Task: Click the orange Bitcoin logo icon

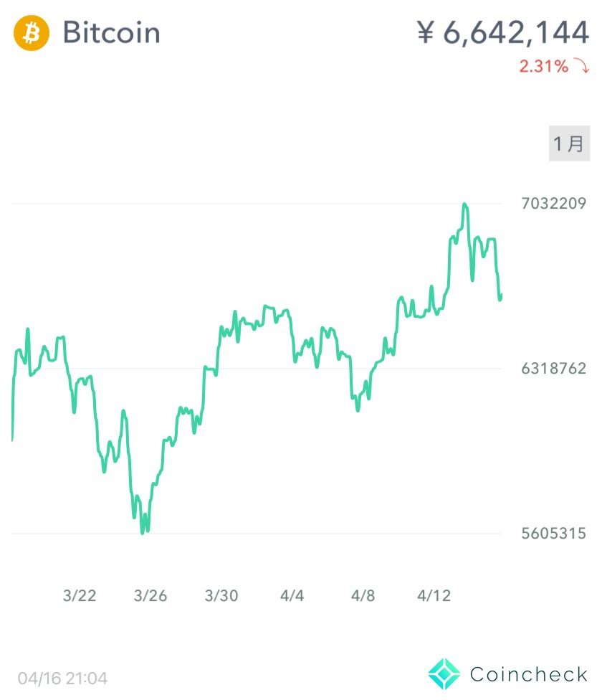Action: [32, 33]
